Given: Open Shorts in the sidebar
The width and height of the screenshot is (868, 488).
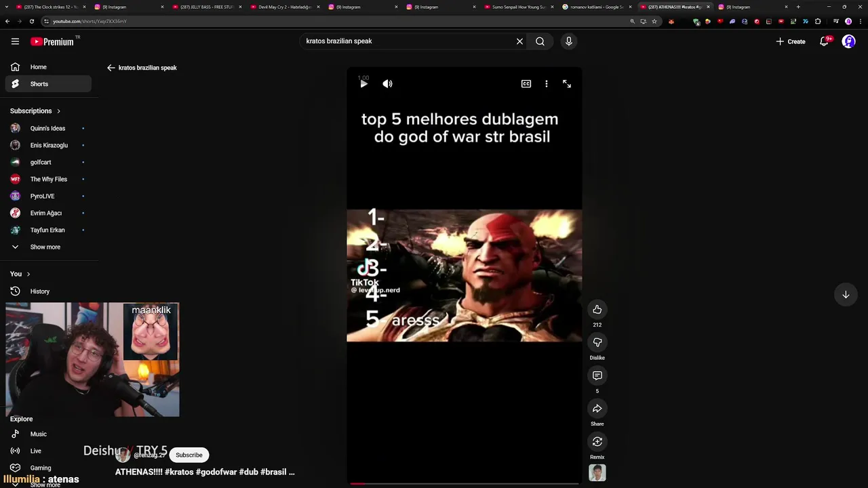Looking at the screenshot, I should click(48, 84).
